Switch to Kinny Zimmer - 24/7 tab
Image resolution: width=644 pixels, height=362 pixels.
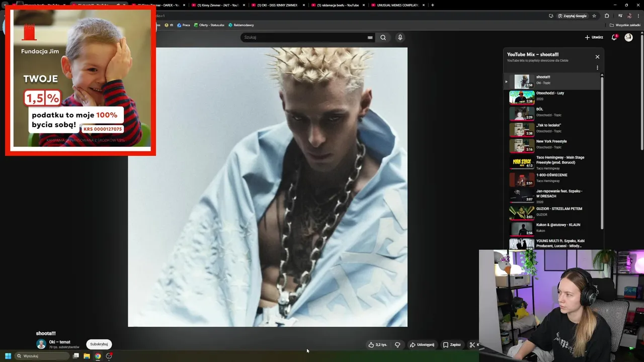tap(218, 5)
